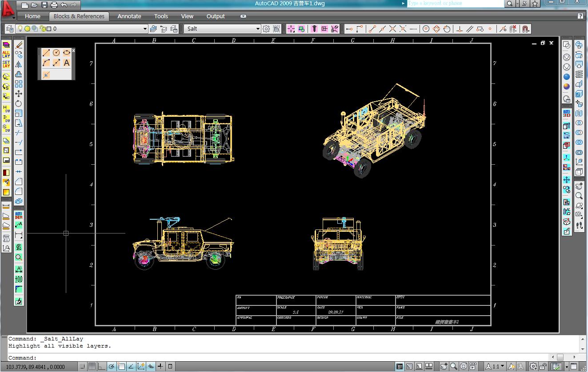The width and height of the screenshot is (588, 372).
Task: Click the New drawing icon
Action: 25,5
